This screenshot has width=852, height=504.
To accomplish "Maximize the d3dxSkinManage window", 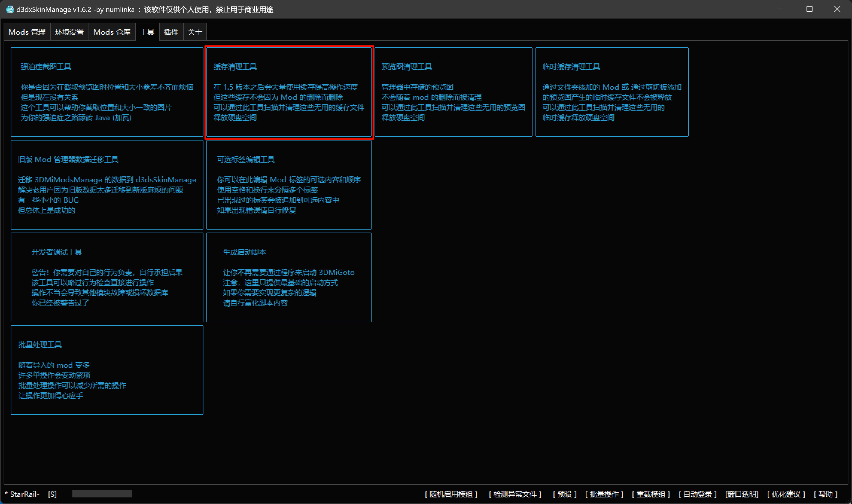I will coord(810,9).
